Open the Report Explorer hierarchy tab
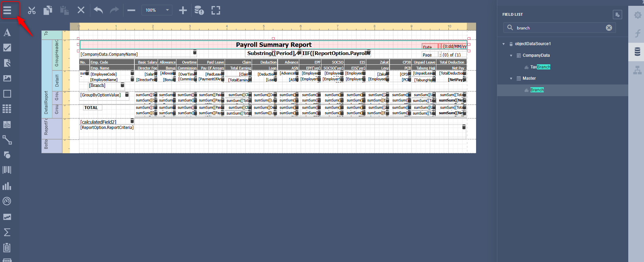The height and width of the screenshot is (262, 644). (637, 70)
